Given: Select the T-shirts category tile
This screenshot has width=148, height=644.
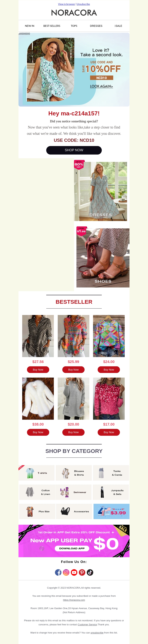Looking at the screenshot, I should pyautogui.click(x=37, y=473).
